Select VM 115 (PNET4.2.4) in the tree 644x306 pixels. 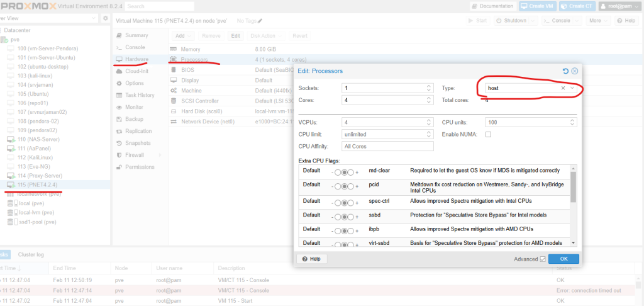(x=38, y=184)
